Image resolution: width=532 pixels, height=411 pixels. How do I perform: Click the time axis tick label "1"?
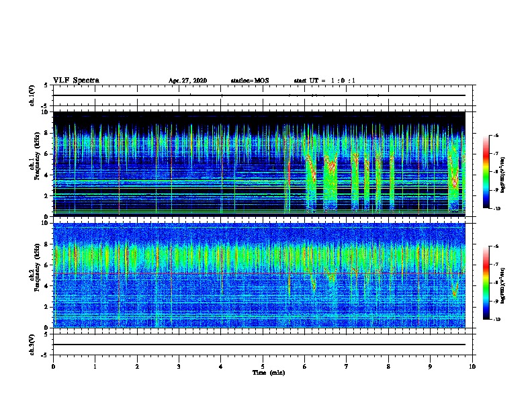[95, 367]
